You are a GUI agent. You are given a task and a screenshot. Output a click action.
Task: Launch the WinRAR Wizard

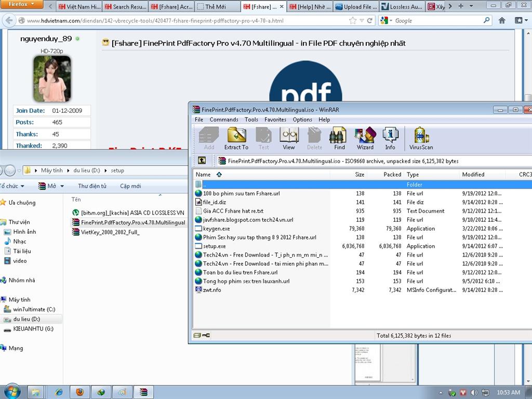tap(365, 138)
